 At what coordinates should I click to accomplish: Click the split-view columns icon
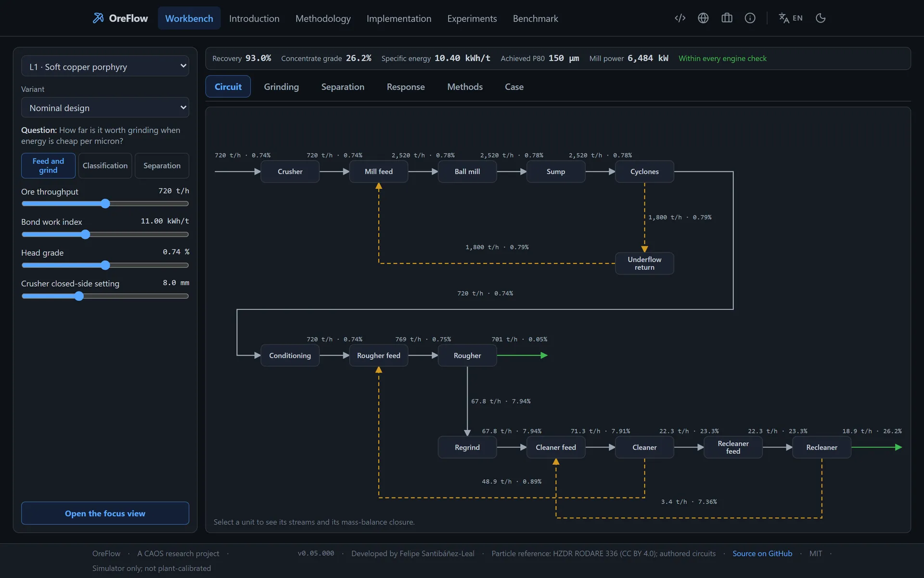pos(727,18)
